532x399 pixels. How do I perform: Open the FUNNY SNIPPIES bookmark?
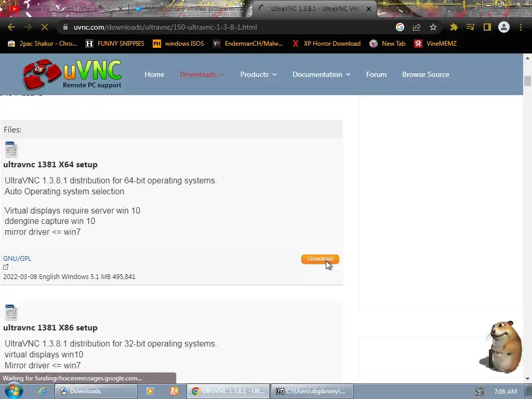pyautogui.click(x=115, y=44)
